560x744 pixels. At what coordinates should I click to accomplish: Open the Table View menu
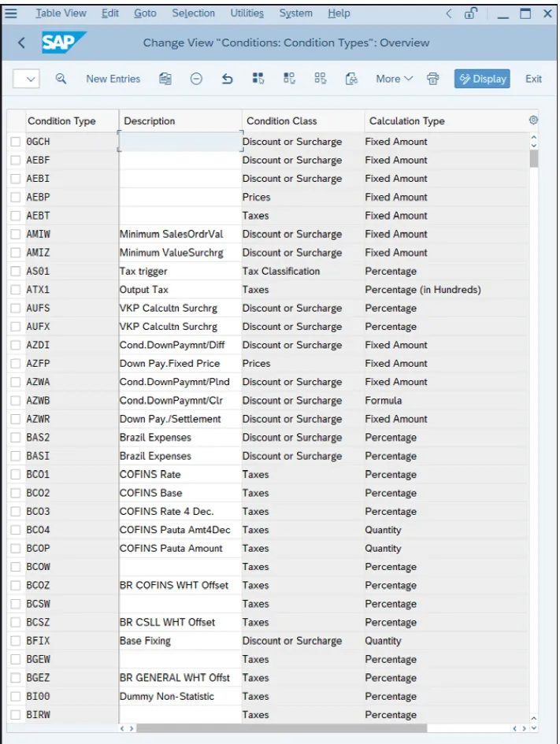(61, 13)
